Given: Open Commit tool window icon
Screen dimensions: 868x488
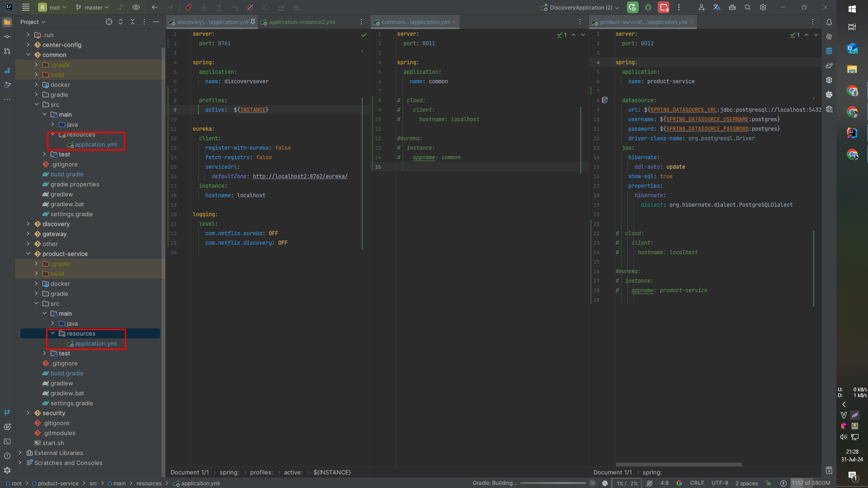Looking at the screenshot, I should coord(7,37).
